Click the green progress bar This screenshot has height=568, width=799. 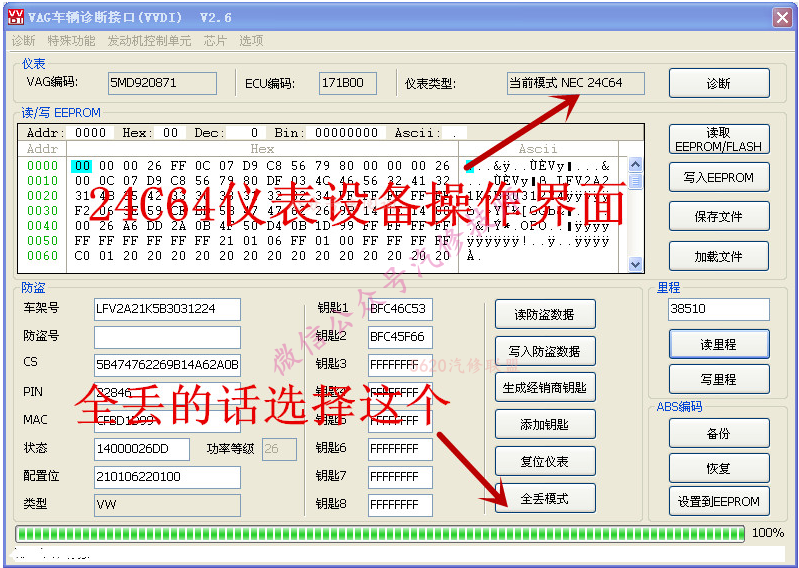click(x=380, y=533)
